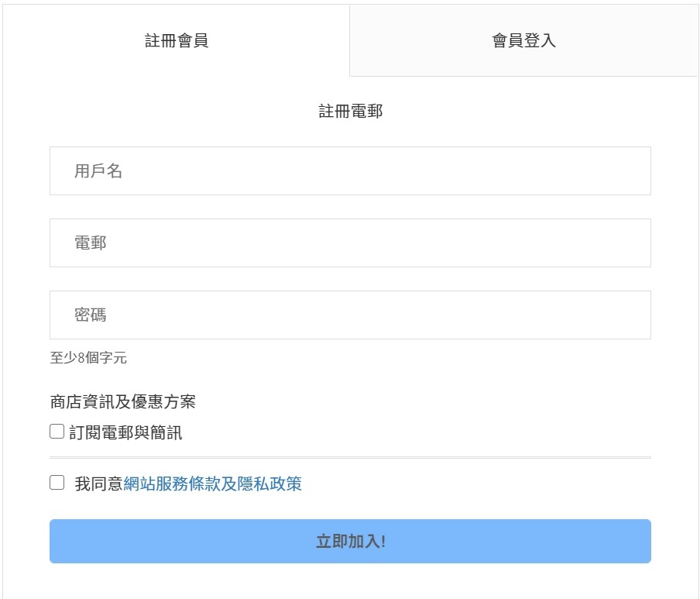Click the 至少8個字元 password hint text
The width and height of the screenshot is (700, 599).
tap(88, 358)
